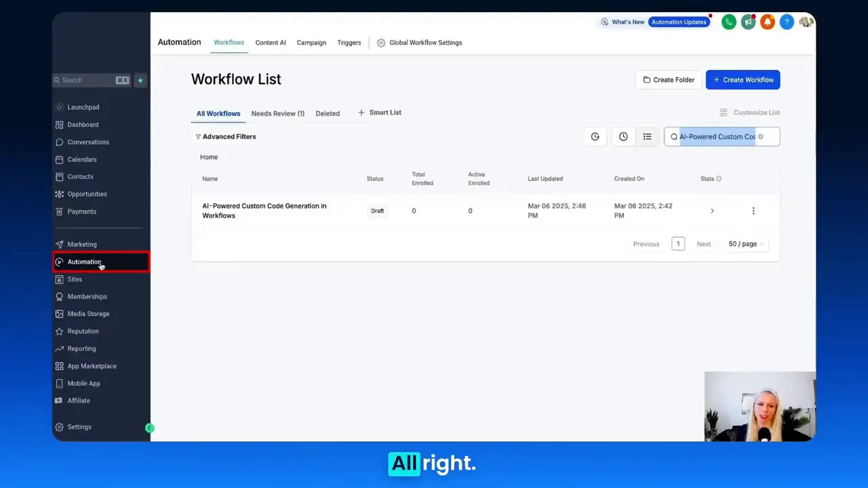Switch to clock view icon
This screenshot has height=488, width=868.
(623, 136)
